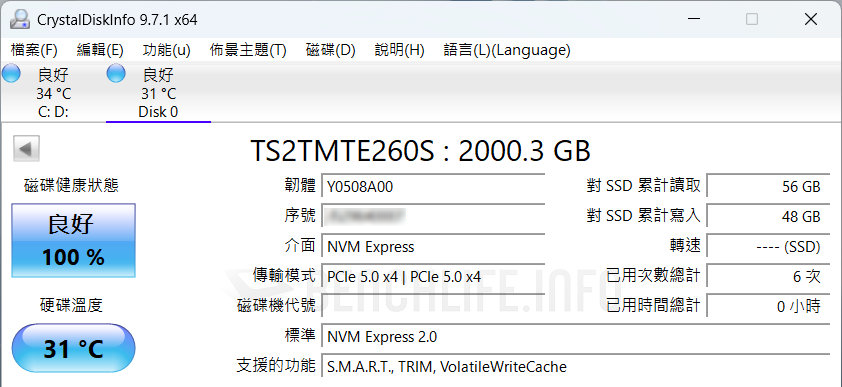Open the 語言(L)(Language) menu
This screenshot has height=387, width=842.
point(507,50)
